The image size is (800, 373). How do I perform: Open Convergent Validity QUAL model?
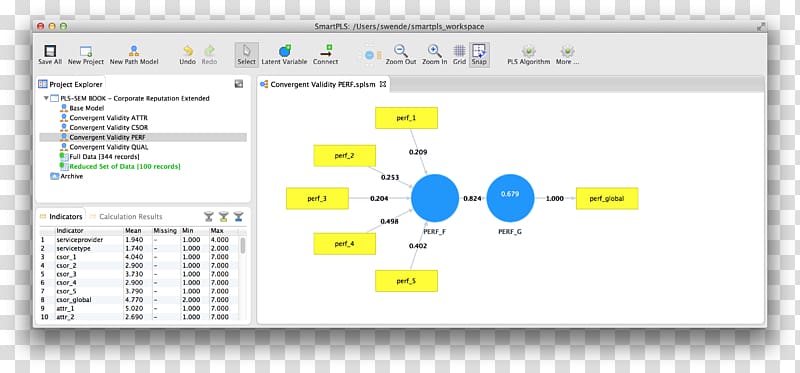pyautogui.click(x=109, y=147)
